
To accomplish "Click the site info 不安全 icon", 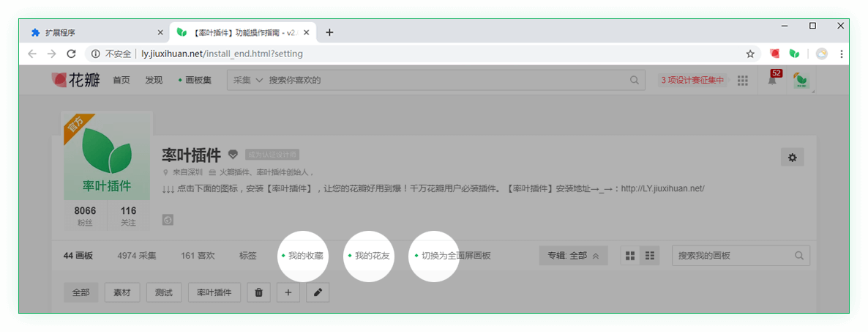I will click(96, 54).
